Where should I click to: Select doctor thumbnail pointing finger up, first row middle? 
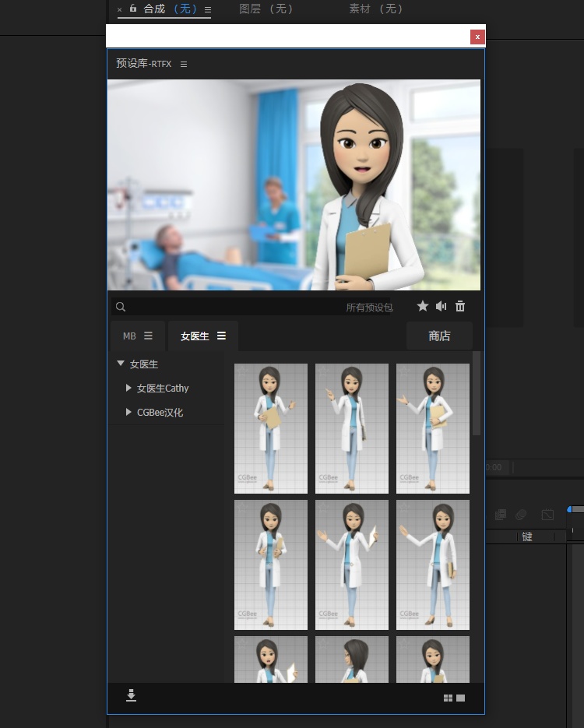click(x=351, y=428)
